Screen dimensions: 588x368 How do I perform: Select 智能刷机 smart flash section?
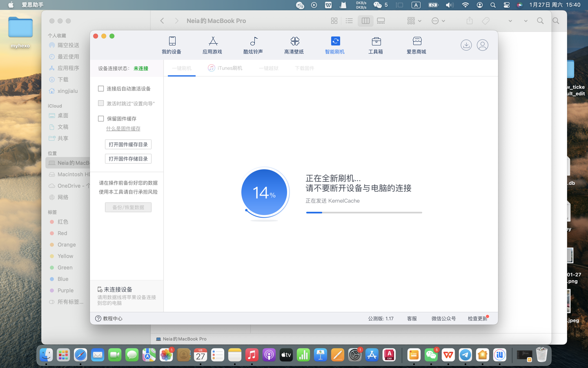coord(335,45)
